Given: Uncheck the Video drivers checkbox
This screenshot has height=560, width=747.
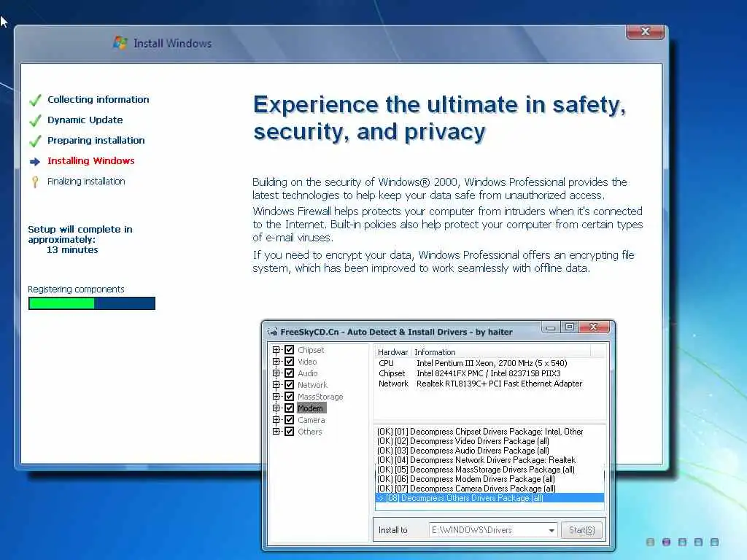Looking at the screenshot, I should [x=289, y=362].
